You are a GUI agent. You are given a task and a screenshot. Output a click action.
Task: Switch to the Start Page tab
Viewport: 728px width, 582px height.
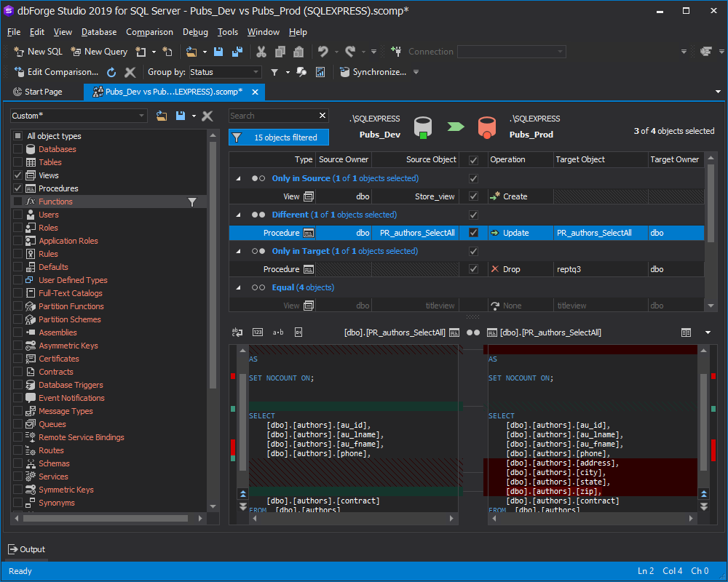[x=44, y=92]
